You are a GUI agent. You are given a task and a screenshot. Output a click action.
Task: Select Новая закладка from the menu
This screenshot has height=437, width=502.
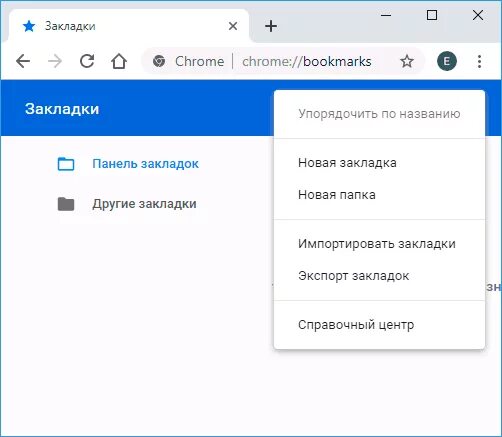[x=379, y=163]
